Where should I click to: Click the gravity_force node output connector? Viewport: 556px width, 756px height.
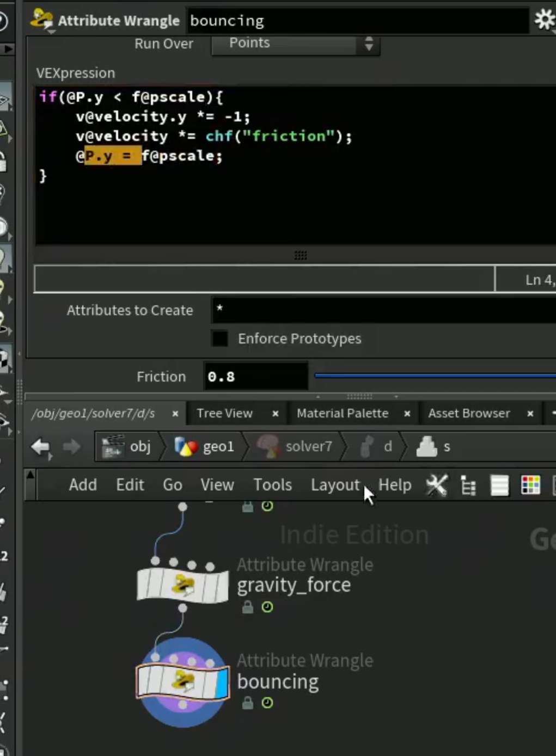coord(182,608)
